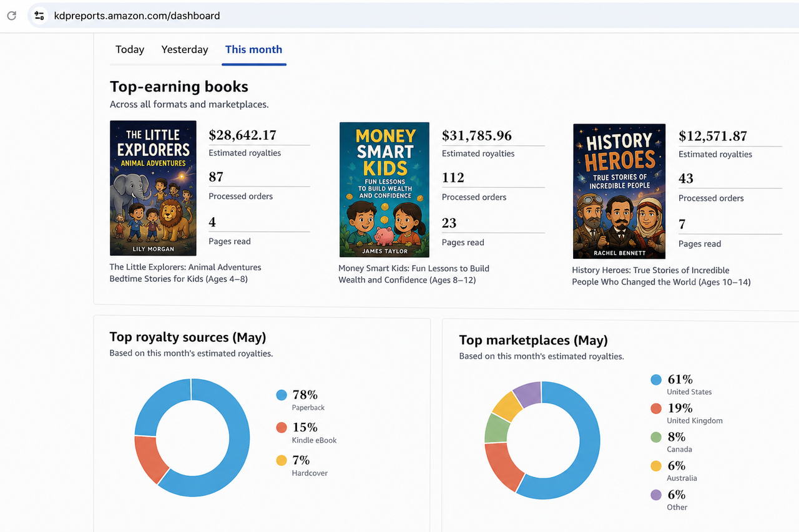This screenshot has height=532, width=799.
Task: Click Money Smart Kids: Fun Lessons title
Action: tap(414, 274)
